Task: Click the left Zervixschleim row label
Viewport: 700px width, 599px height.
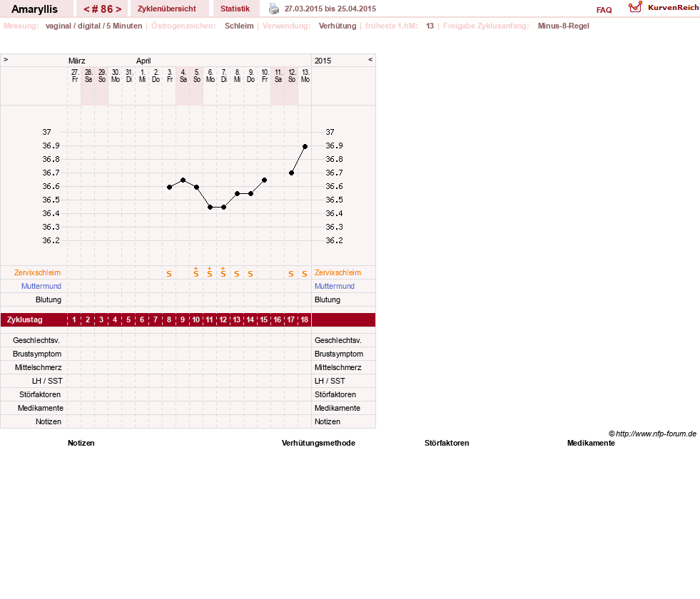Action: pos(38,272)
